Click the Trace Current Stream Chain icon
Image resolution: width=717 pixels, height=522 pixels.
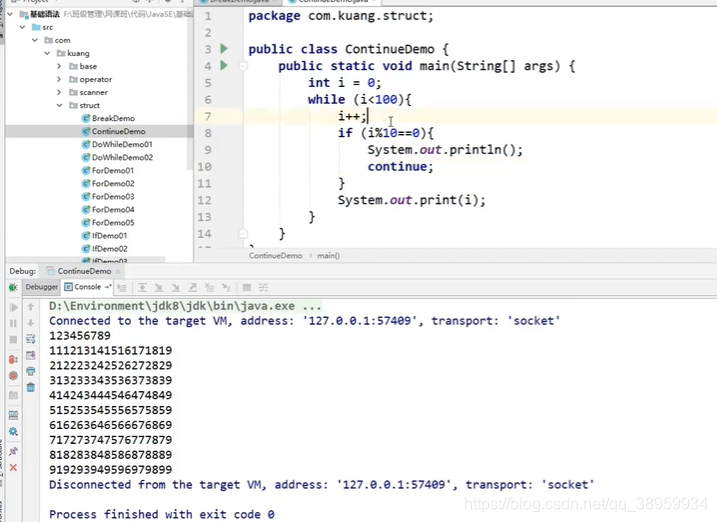263,288
